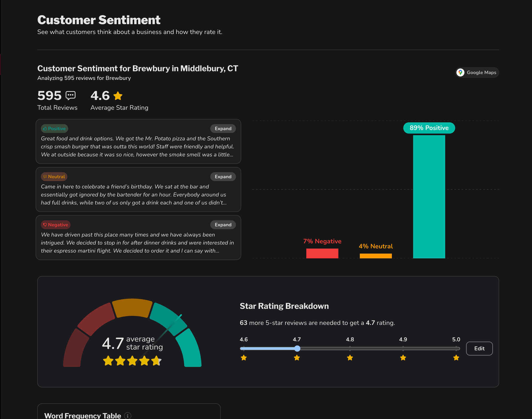This screenshot has width=532, height=419.
Task: Click the Word Frequency Table heading
Action: (x=83, y=416)
